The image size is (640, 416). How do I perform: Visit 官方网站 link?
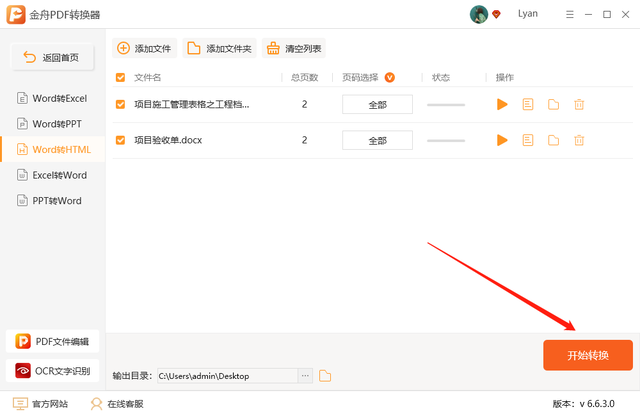click(40, 404)
